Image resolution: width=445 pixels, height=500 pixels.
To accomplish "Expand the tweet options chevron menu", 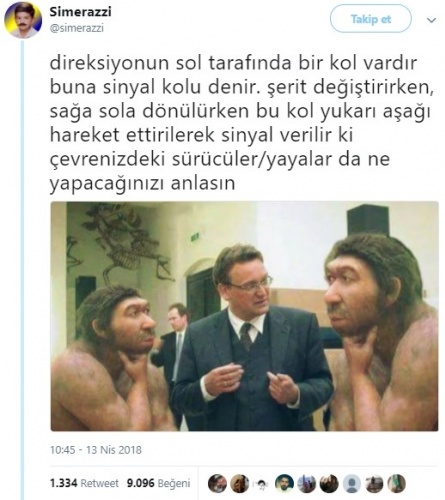I will click(x=431, y=20).
